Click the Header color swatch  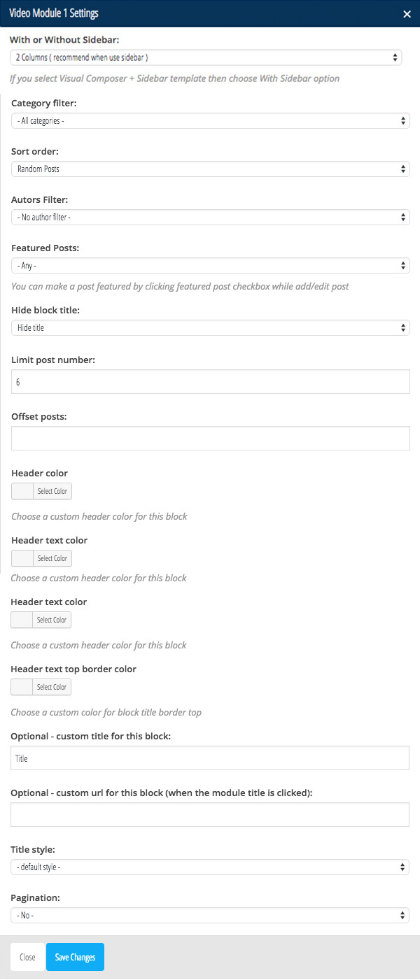(22, 491)
